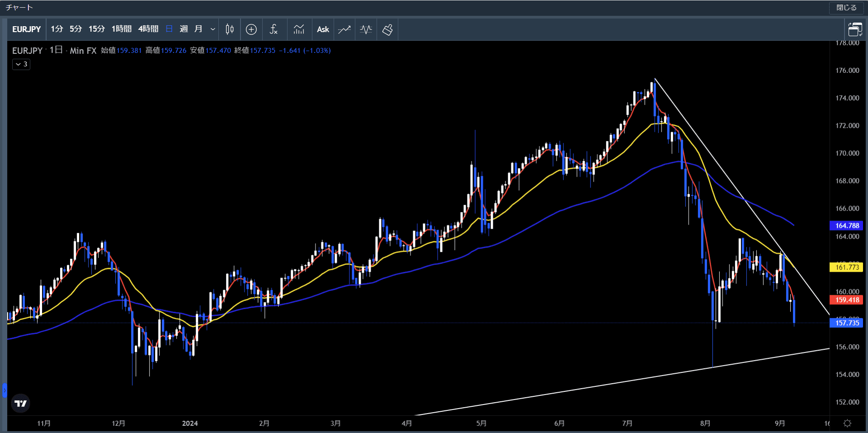The width and height of the screenshot is (868, 433).
Task: Collapse the indicator legend showing 3
Action: click(21, 64)
